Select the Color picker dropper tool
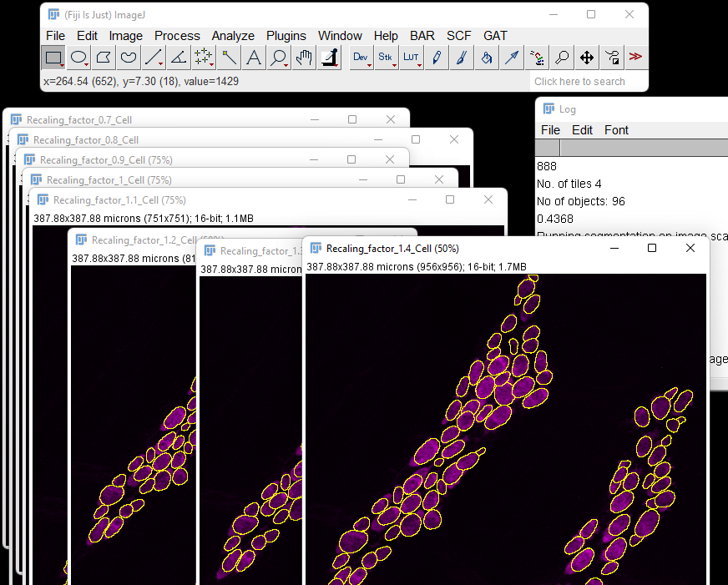 click(x=331, y=58)
